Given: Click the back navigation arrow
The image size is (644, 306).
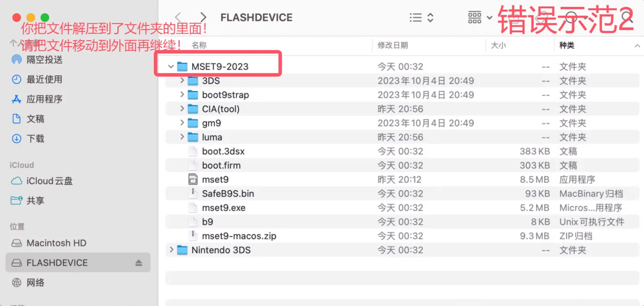Looking at the screenshot, I should pos(178,18).
